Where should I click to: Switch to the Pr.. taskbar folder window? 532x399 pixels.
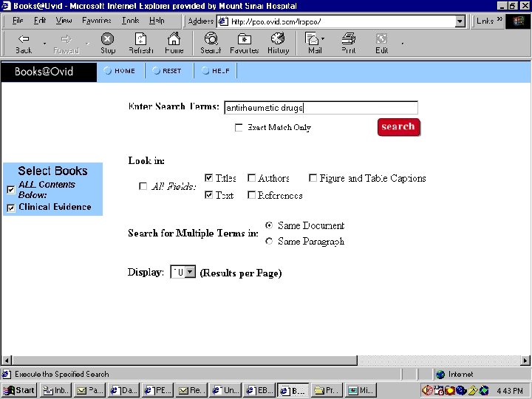click(x=327, y=391)
